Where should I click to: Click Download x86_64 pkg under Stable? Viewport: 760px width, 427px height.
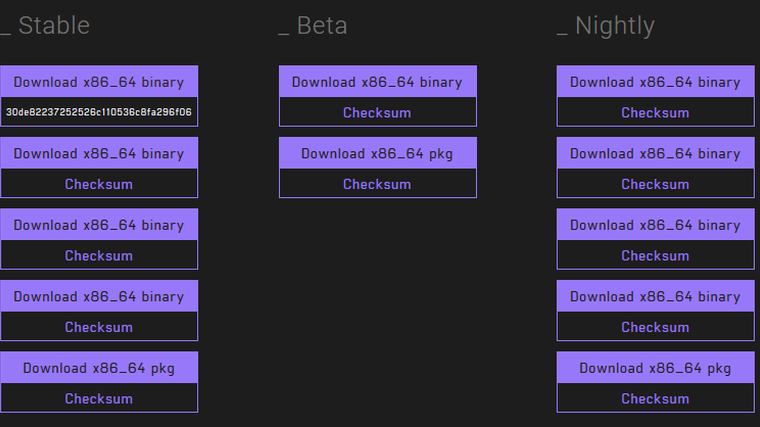pos(99,368)
